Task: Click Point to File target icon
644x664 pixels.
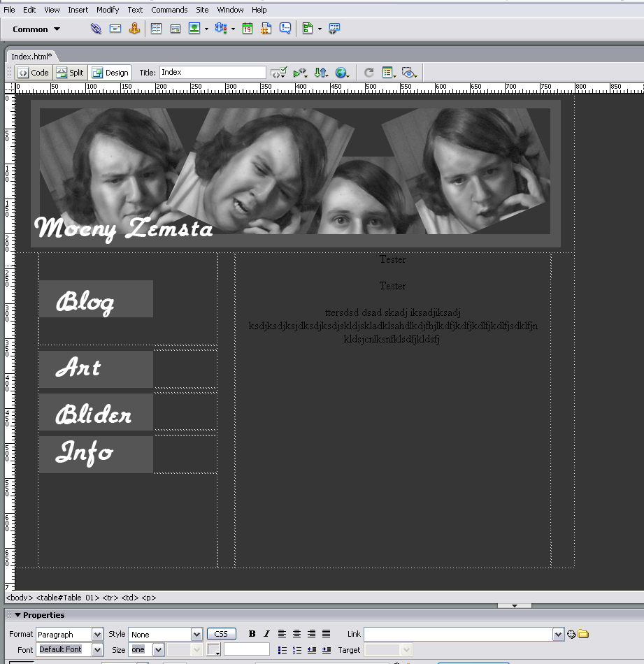Action: (571, 634)
